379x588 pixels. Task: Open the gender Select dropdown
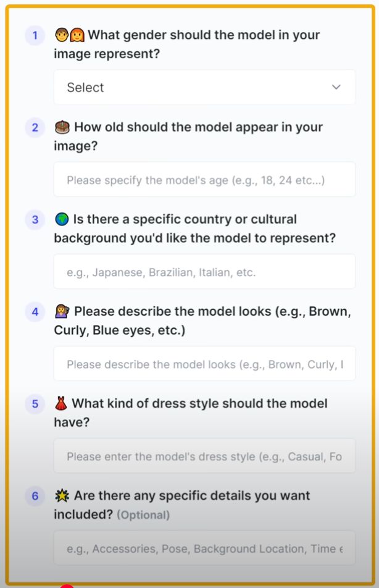tap(205, 87)
